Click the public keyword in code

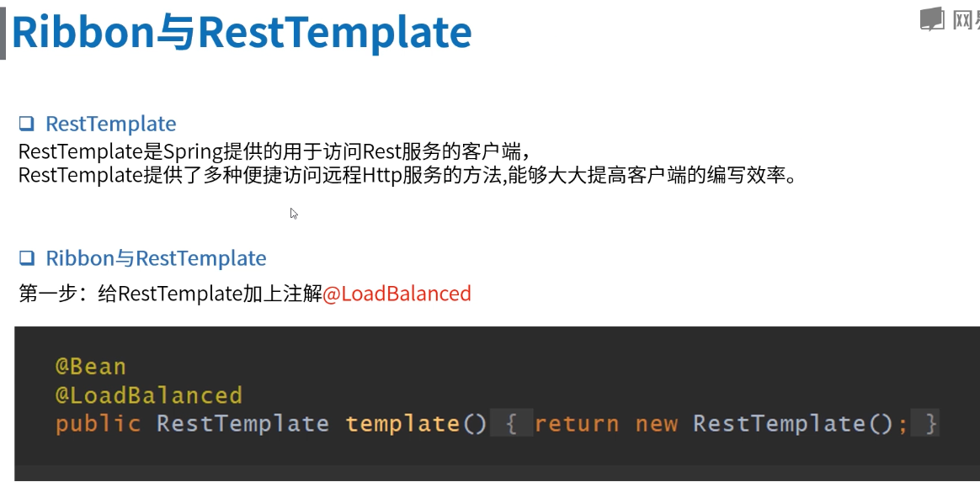(99, 424)
